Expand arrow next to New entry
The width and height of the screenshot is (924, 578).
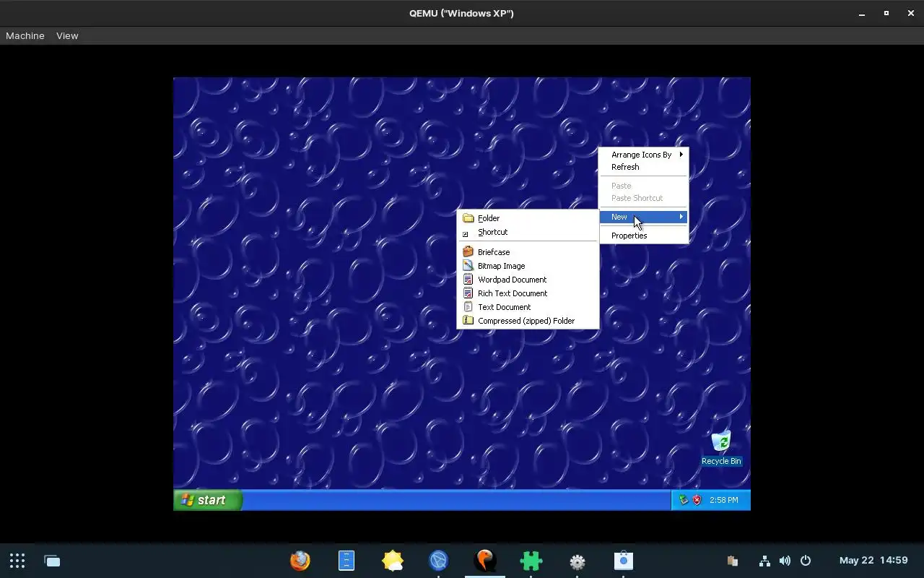tap(681, 217)
